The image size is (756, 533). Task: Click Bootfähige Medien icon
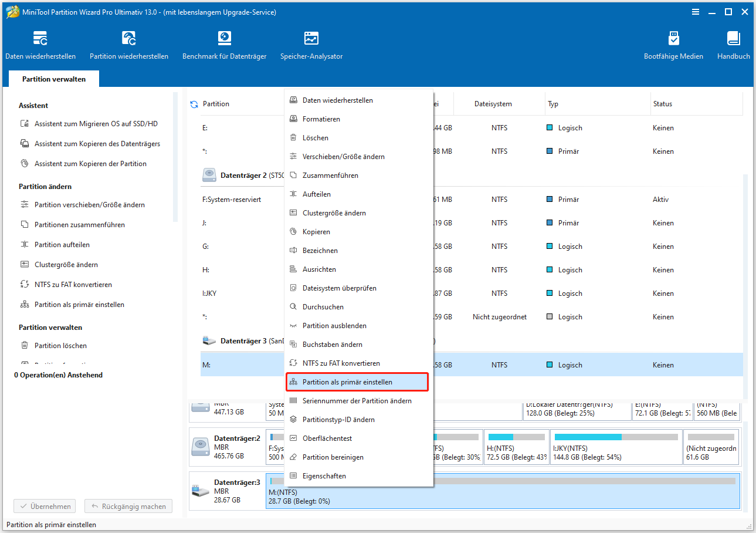673,45
